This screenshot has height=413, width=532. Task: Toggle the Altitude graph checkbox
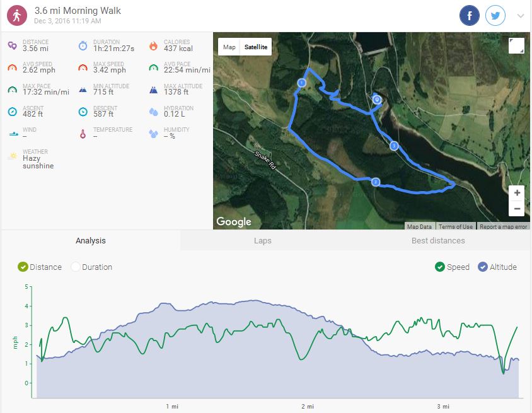(483, 267)
